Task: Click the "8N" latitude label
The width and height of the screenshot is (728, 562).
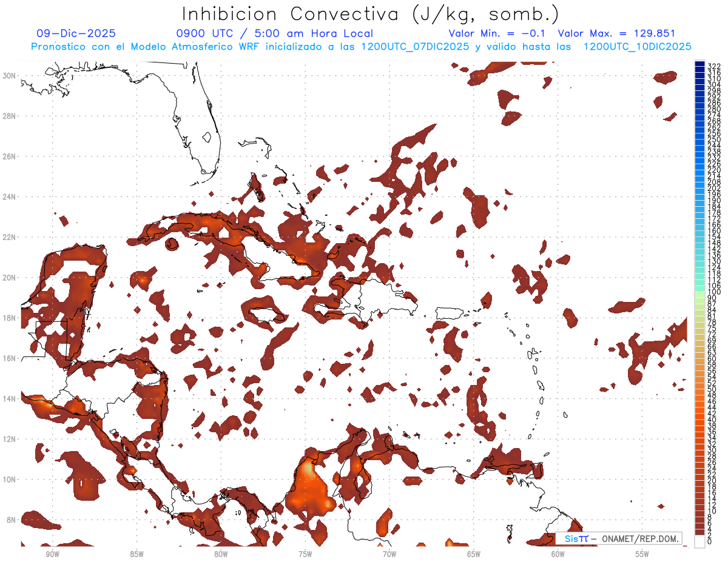Action: pos(12,520)
